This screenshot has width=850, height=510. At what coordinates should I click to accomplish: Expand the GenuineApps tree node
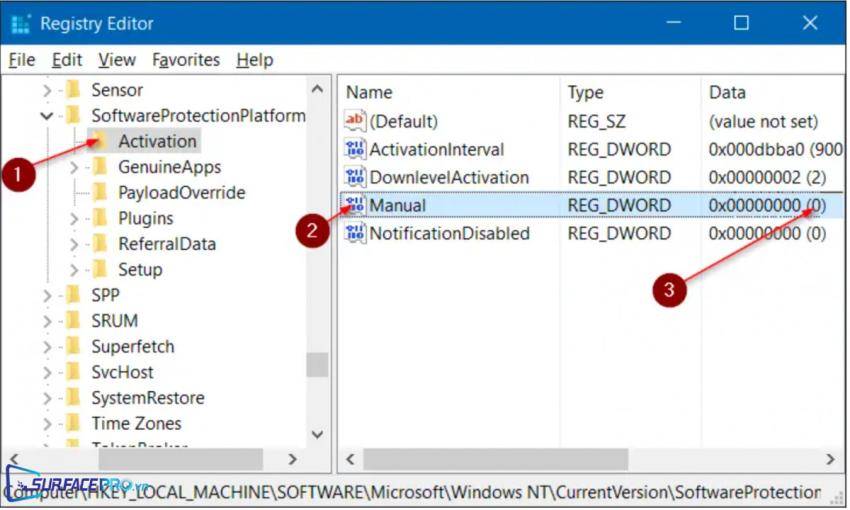click(x=74, y=167)
